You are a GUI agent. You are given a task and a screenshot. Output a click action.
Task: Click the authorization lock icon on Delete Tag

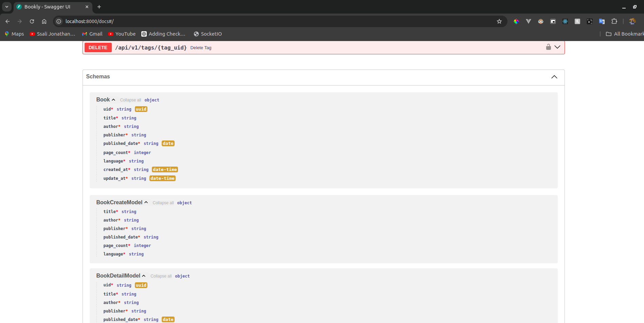coord(548,47)
